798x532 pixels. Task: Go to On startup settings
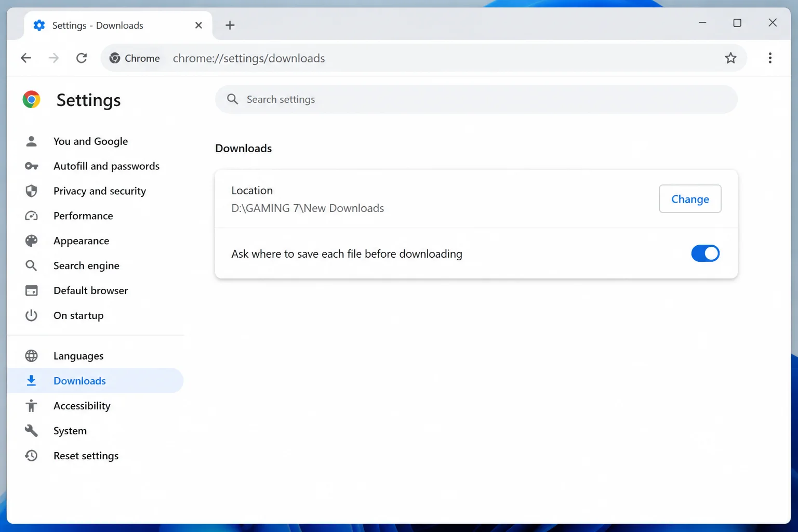95,315
